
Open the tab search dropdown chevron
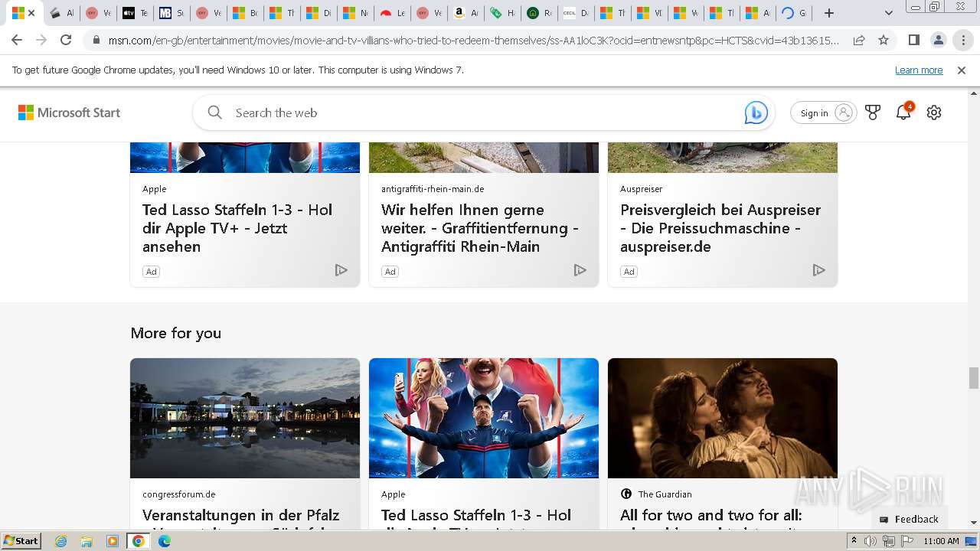(888, 13)
